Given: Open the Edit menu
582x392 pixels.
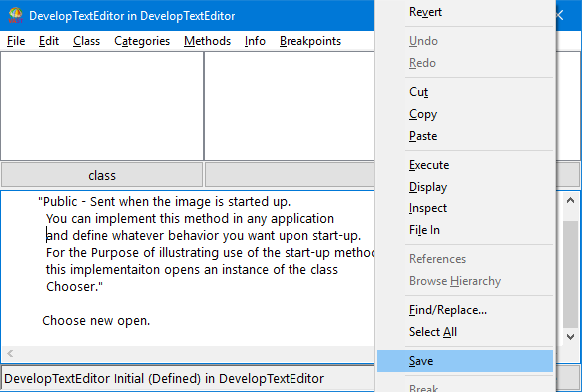Looking at the screenshot, I should (49, 41).
